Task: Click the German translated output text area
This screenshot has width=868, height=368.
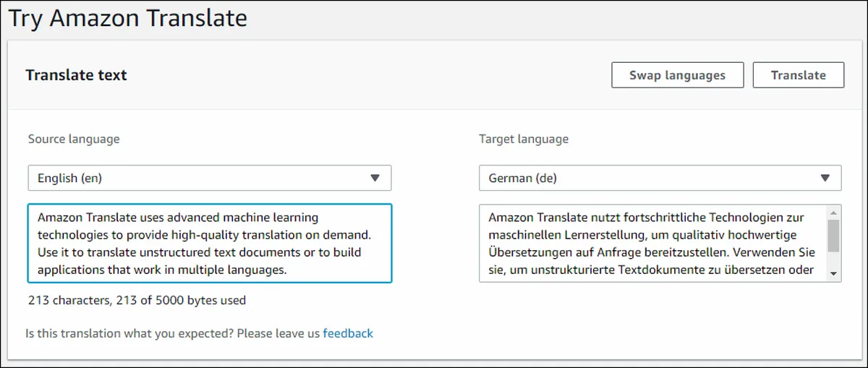Action: tap(652, 243)
